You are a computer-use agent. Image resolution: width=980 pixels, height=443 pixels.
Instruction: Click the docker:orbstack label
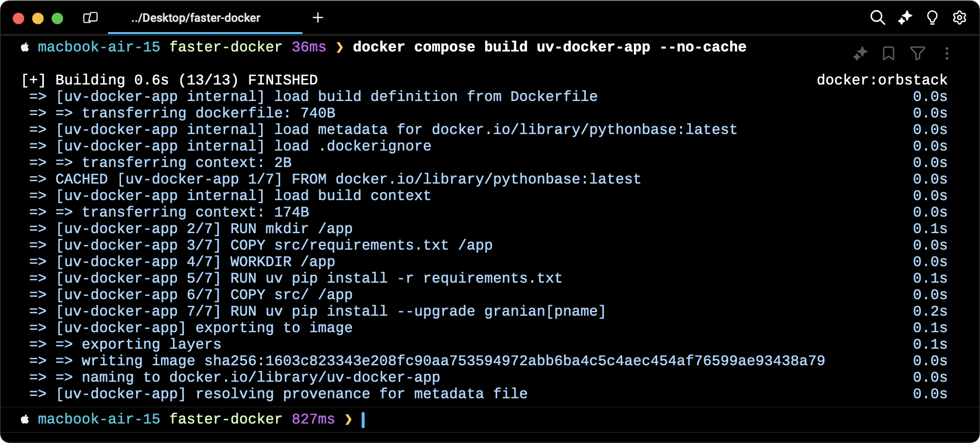pos(881,80)
